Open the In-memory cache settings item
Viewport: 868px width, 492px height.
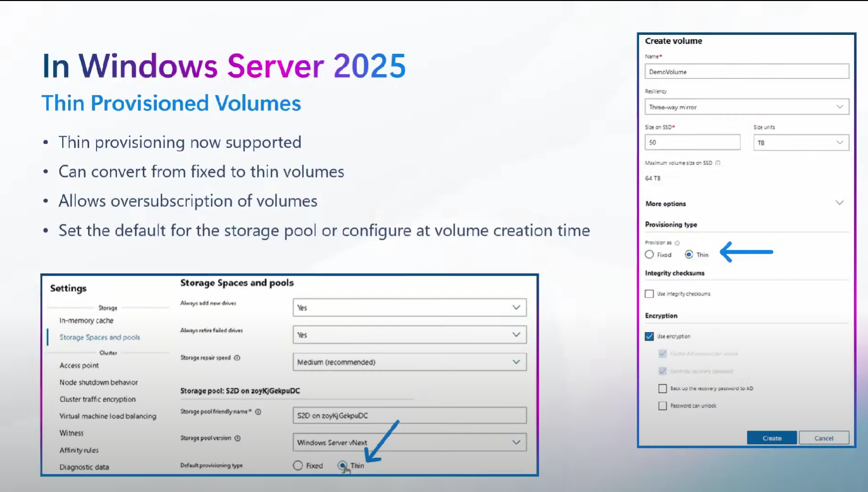(87, 321)
